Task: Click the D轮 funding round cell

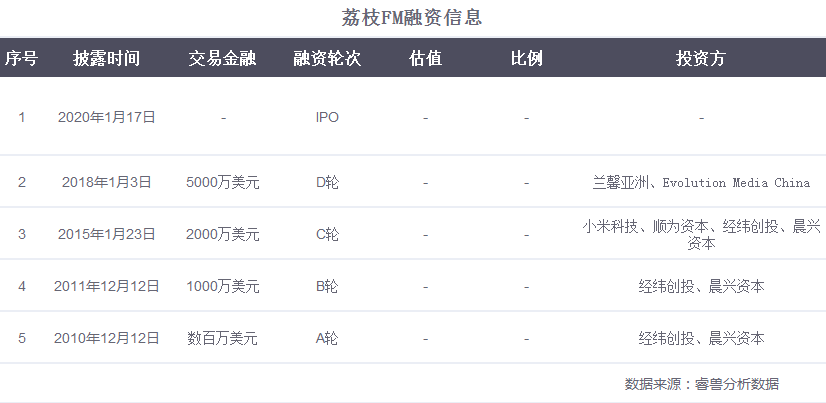Action: (327, 182)
